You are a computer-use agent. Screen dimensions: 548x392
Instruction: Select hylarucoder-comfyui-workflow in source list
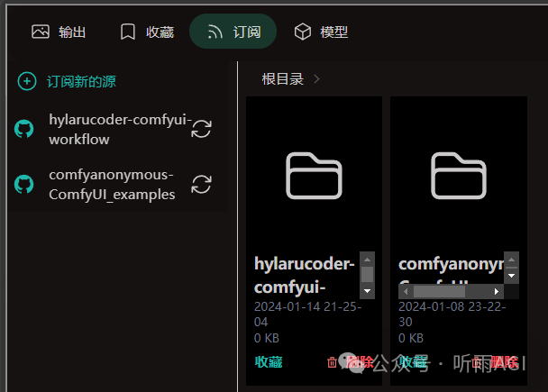(120, 129)
